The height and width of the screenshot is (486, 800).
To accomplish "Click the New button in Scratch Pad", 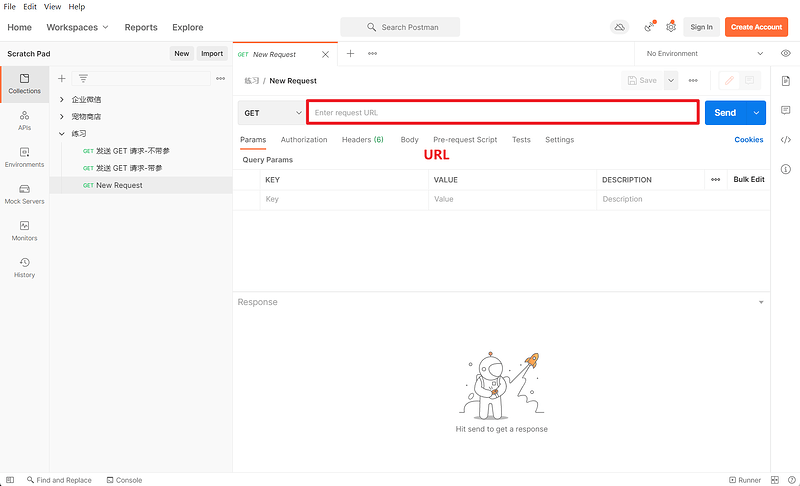I will (182, 54).
